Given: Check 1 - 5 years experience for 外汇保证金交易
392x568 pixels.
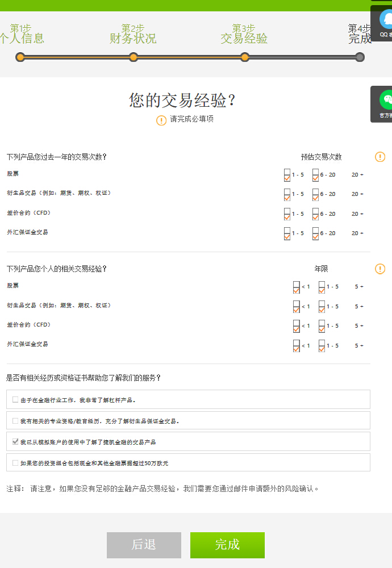Looking at the screenshot, I should pos(322,346).
